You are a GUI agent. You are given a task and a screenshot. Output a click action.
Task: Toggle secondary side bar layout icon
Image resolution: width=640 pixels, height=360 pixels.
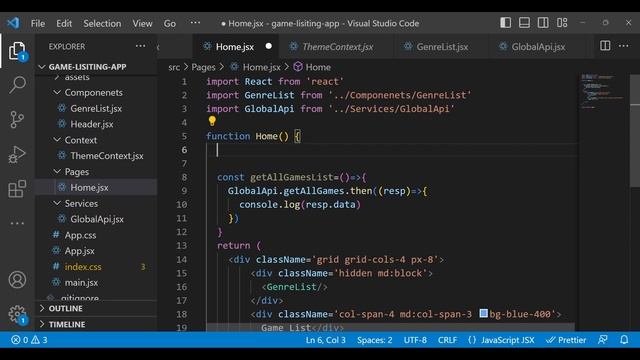(543, 23)
